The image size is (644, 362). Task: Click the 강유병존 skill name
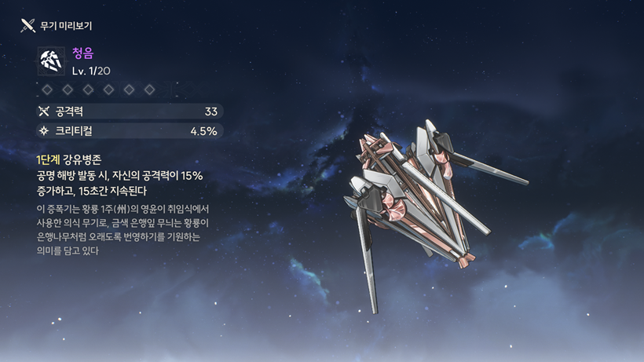[82, 160]
